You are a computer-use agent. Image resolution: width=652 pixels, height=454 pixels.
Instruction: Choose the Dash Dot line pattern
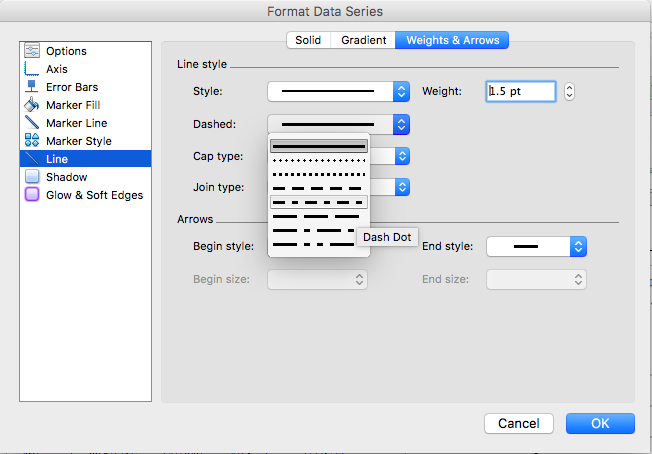tap(318, 202)
